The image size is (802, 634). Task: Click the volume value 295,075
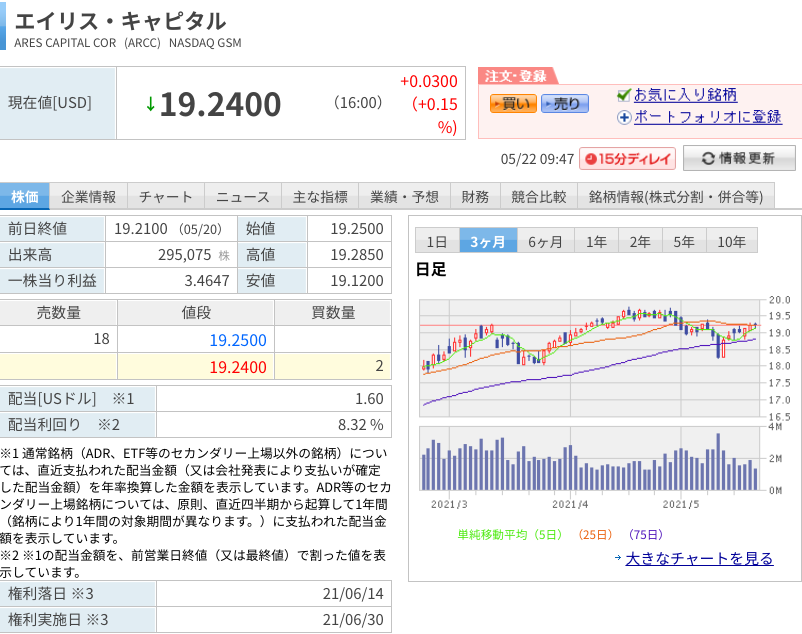pos(185,255)
